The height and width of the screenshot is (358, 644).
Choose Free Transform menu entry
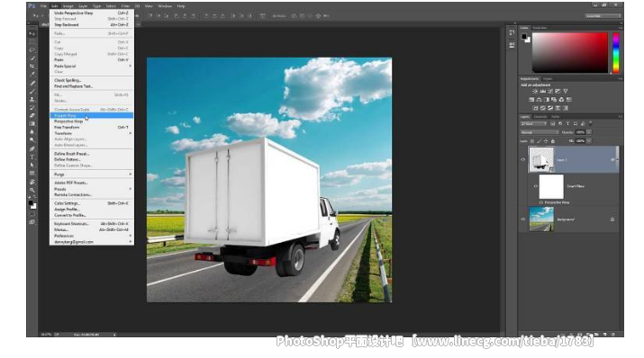(x=92, y=128)
